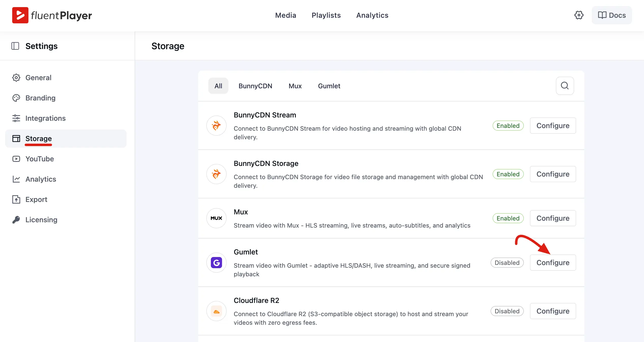Screen dimensions: 644x342
Task: Click the BunnyCDN Stream video hosting description
Action: [347, 133]
